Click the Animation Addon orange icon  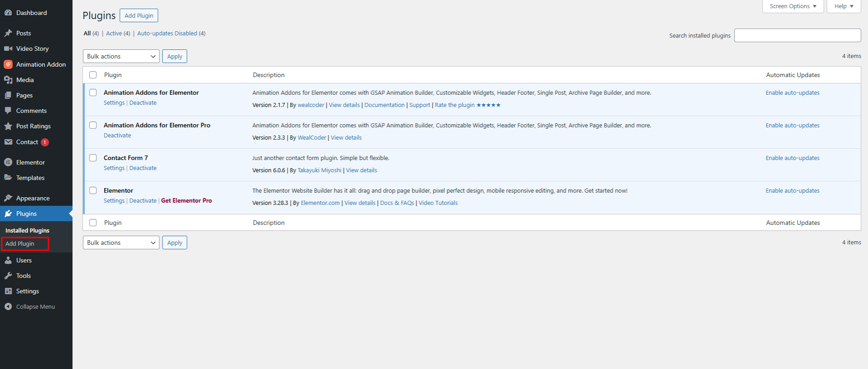click(8, 64)
